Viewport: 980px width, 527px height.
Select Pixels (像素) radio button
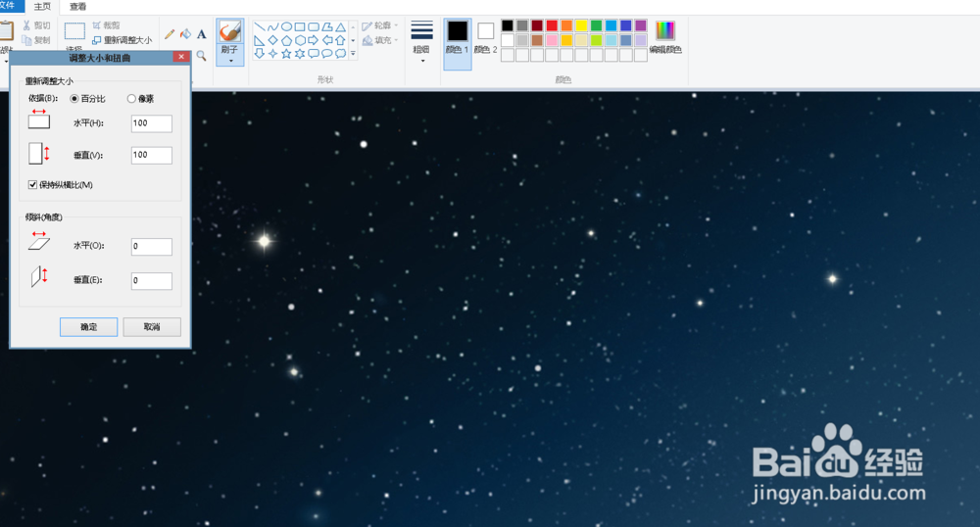click(x=131, y=99)
